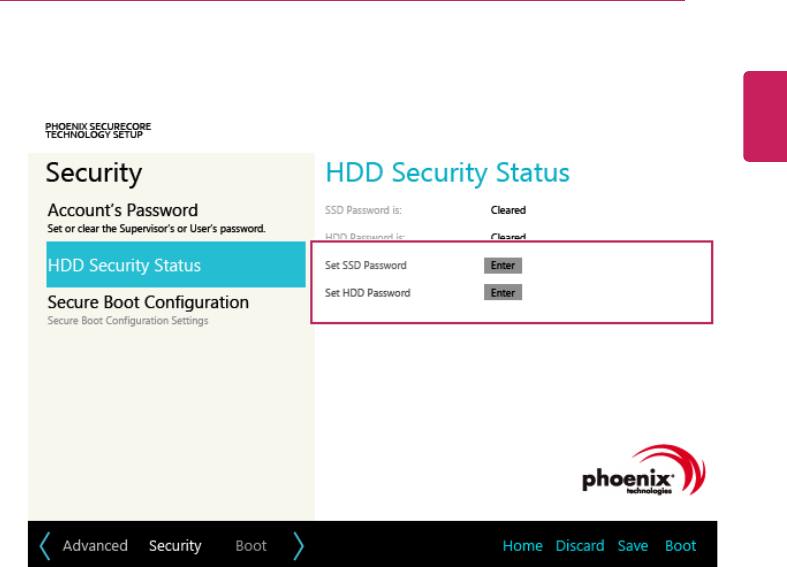
Task: Click the Set SSD Password label
Action: (365, 265)
